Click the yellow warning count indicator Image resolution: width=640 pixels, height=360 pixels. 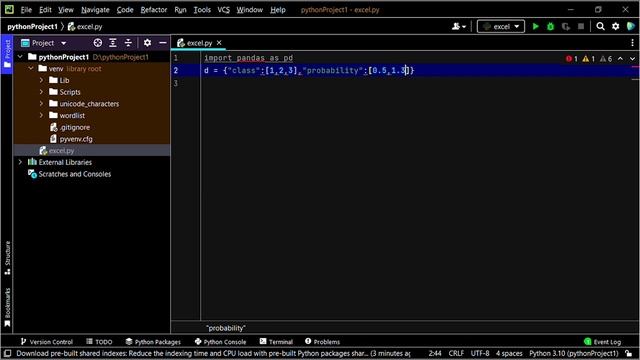(589, 59)
